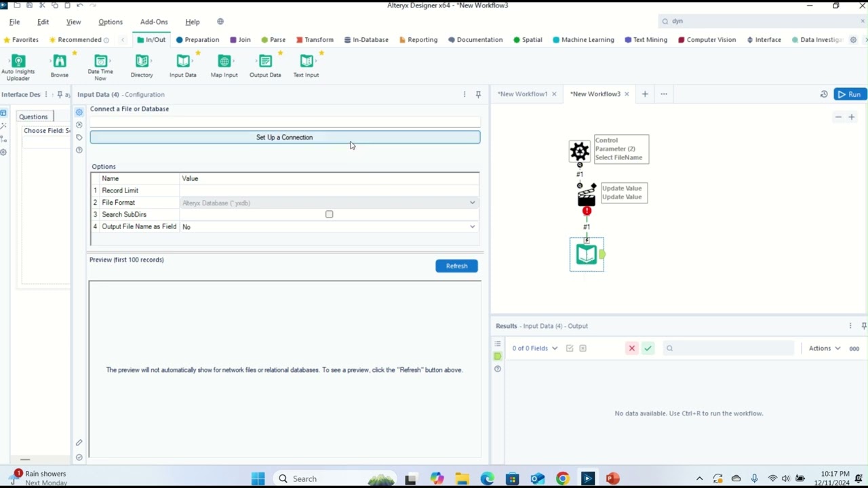
Task: Toggle the Search SubDirs checkbox
Action: (x=330, y=214)
